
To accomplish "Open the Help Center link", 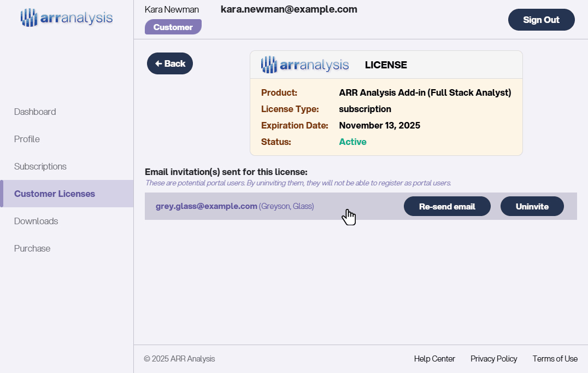I will coord(434,359).
